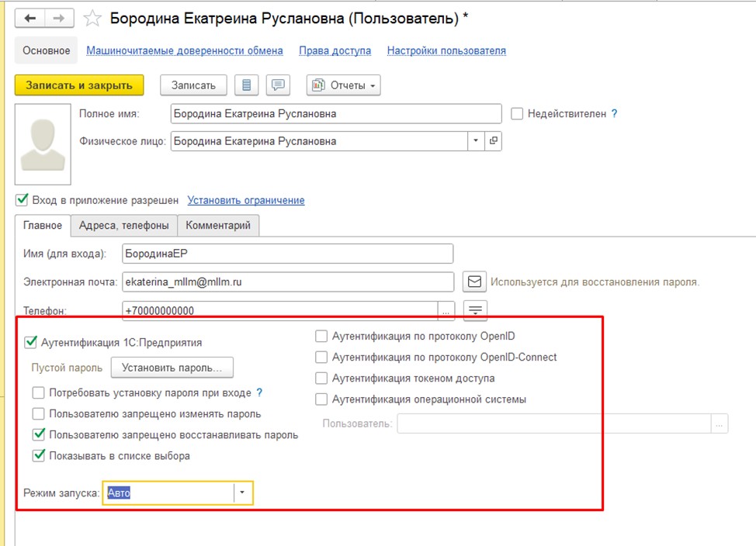756x546 pixels.
Task: Click the help question mark near Потребовать установку пароля
Action: pyautogui.click(x=259, y=392)
